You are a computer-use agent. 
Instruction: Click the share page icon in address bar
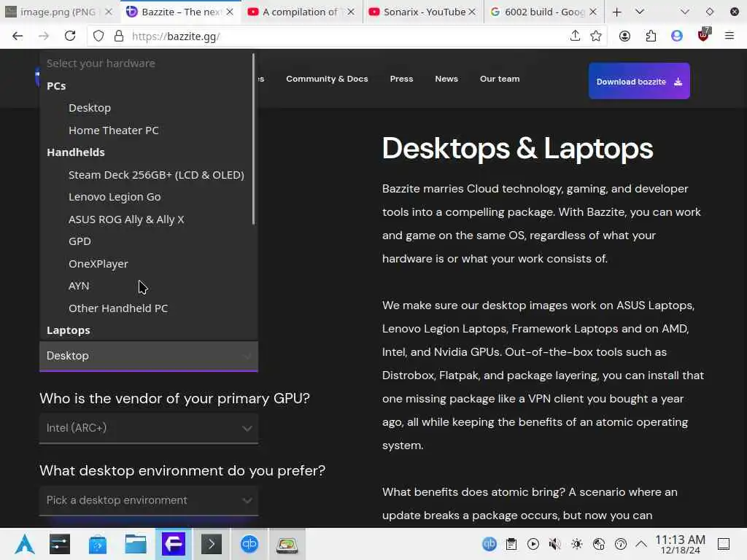coord(575,36)
